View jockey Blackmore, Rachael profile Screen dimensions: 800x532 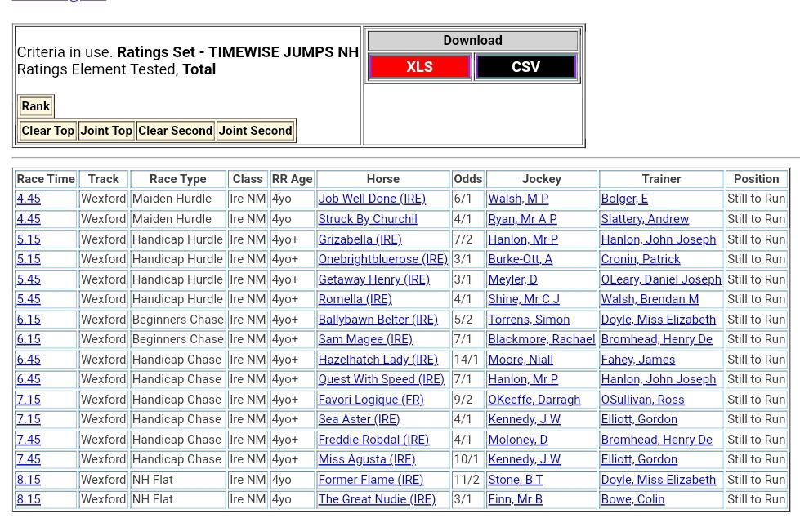541,339
